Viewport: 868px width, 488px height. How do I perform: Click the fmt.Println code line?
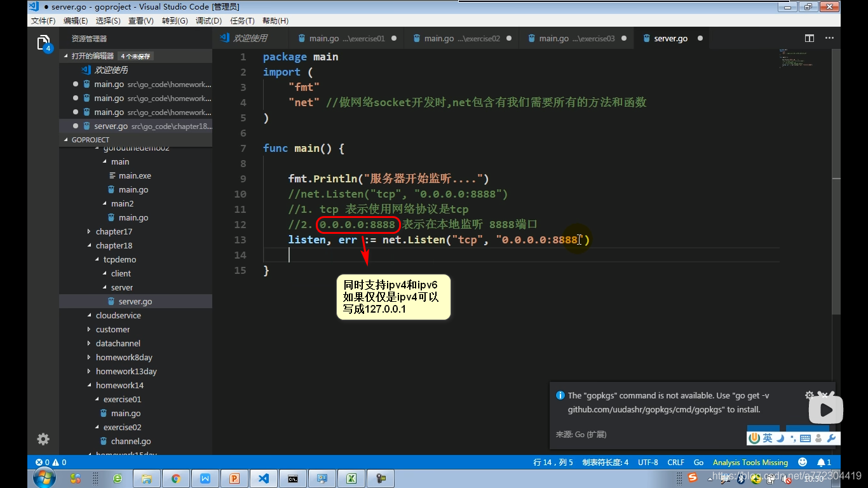388,179
